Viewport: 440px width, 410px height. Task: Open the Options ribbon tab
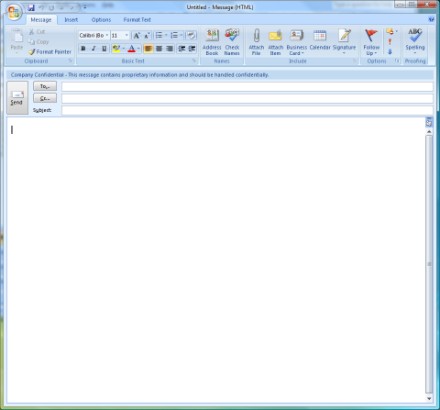tap(101, 20)
